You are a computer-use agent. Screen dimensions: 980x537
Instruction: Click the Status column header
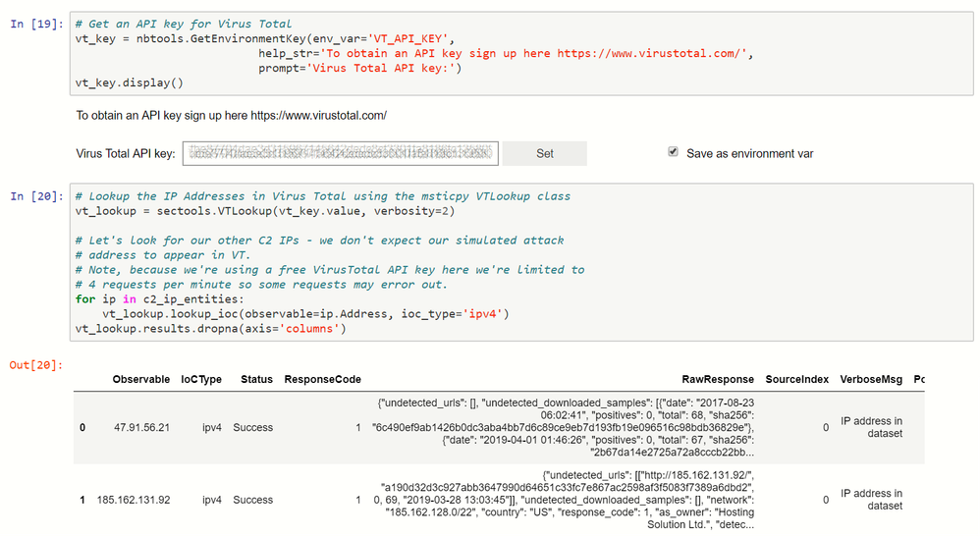click(x=256, y=379)
